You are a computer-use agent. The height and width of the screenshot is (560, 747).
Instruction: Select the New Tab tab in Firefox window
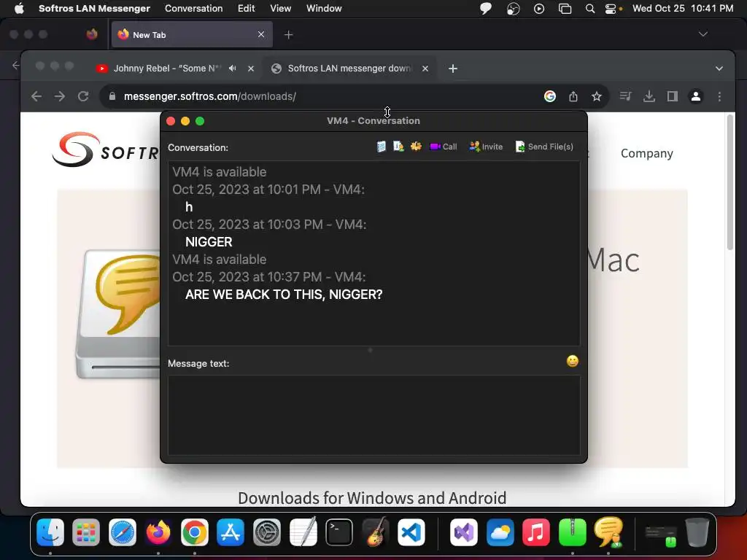pos(192,34)
